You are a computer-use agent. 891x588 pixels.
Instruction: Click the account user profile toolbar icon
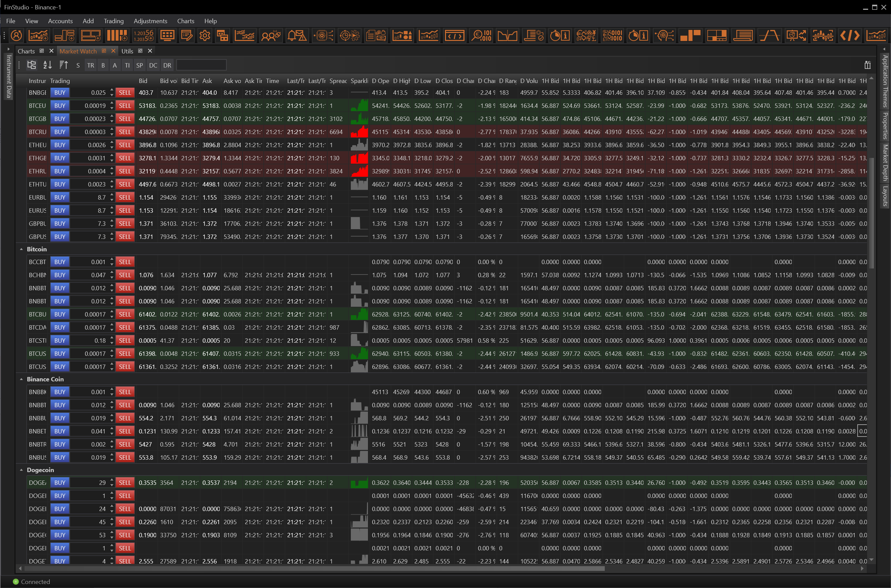pos(16,36)
